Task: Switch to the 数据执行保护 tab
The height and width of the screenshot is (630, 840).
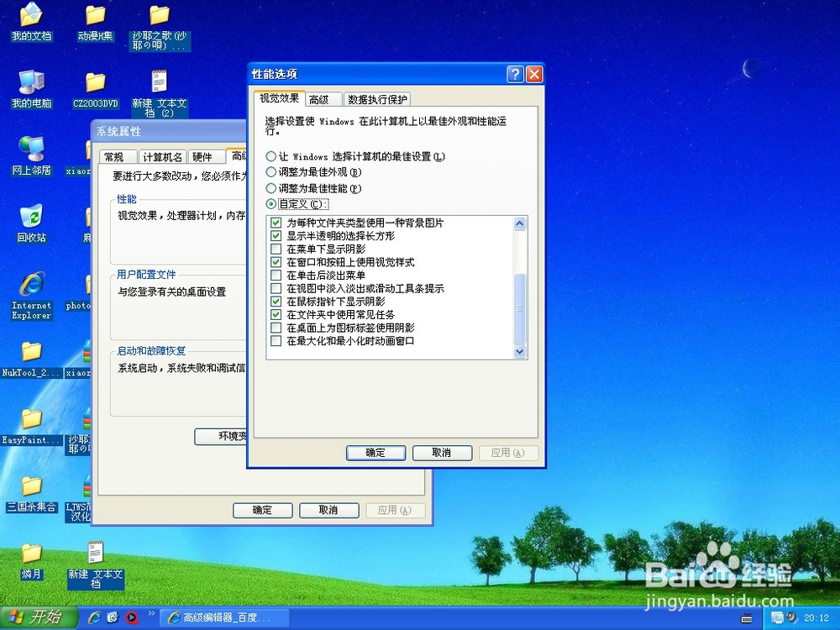Action: (377, 97)
